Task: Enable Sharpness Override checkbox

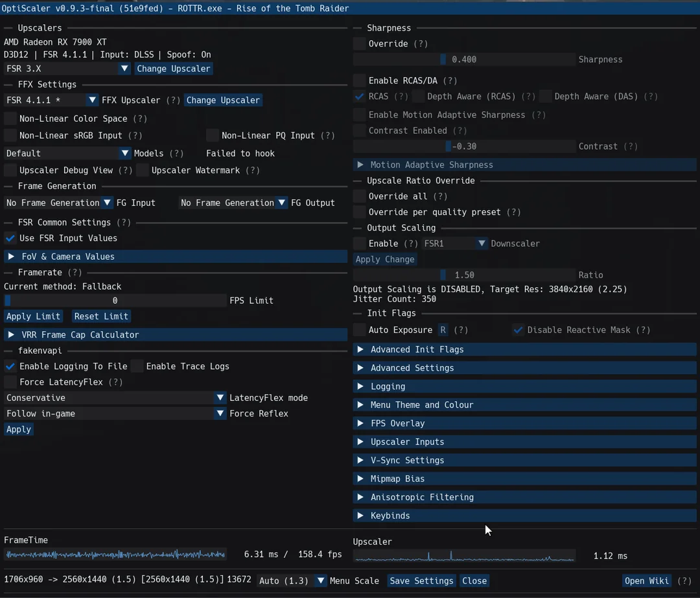Action: pos(359,44)
